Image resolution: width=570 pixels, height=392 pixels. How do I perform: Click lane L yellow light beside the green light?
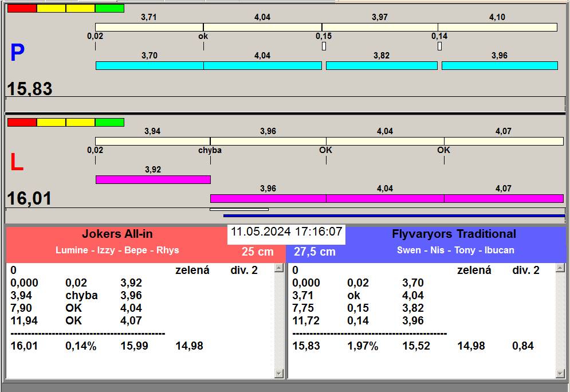point(81,122)
